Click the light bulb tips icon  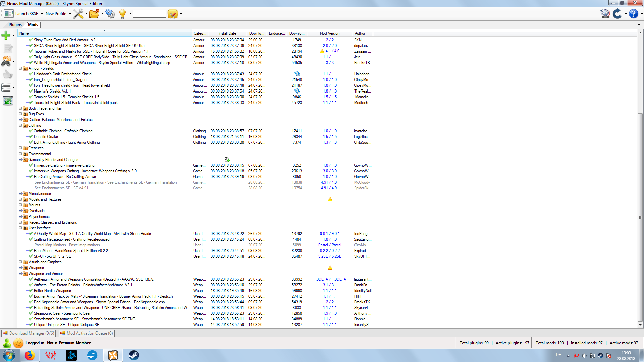tap(122, 14)
